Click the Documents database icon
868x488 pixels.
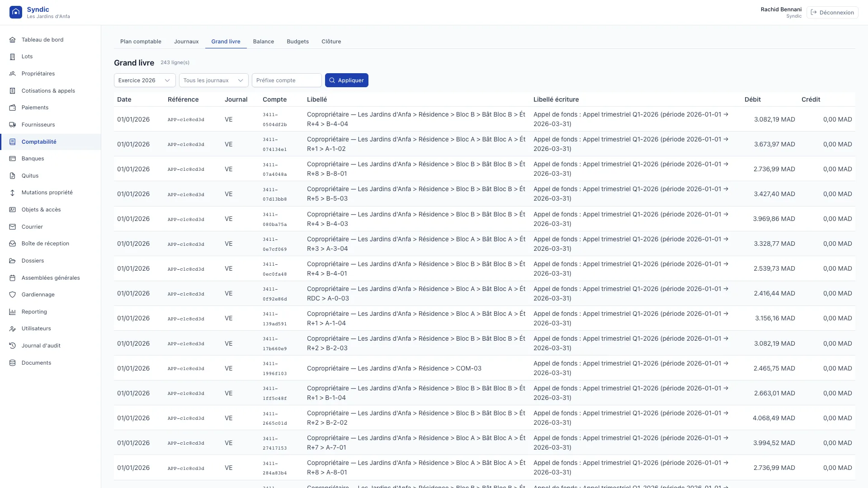click(13, 363)
